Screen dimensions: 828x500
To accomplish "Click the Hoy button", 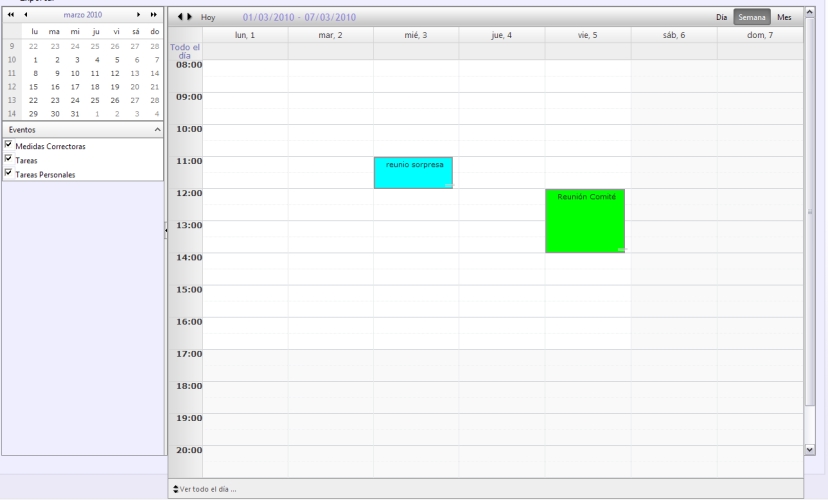I will click(x=208, y=17).
